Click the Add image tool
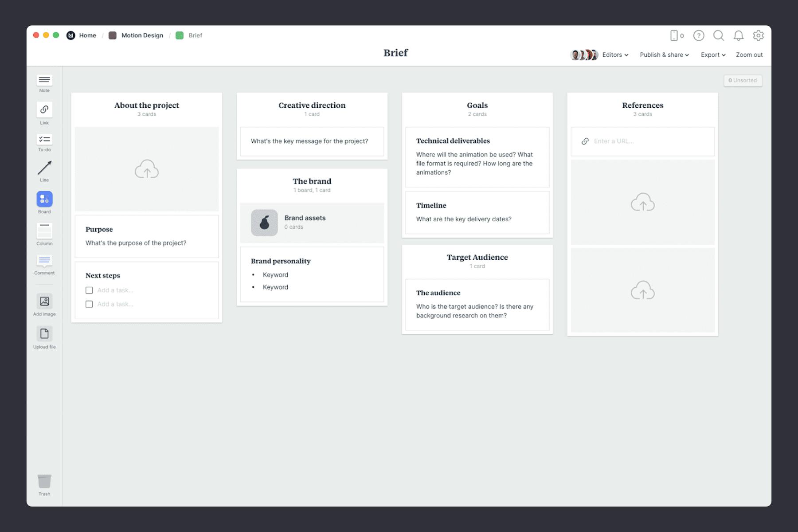 pyautogui.click(x=44, y=302)
